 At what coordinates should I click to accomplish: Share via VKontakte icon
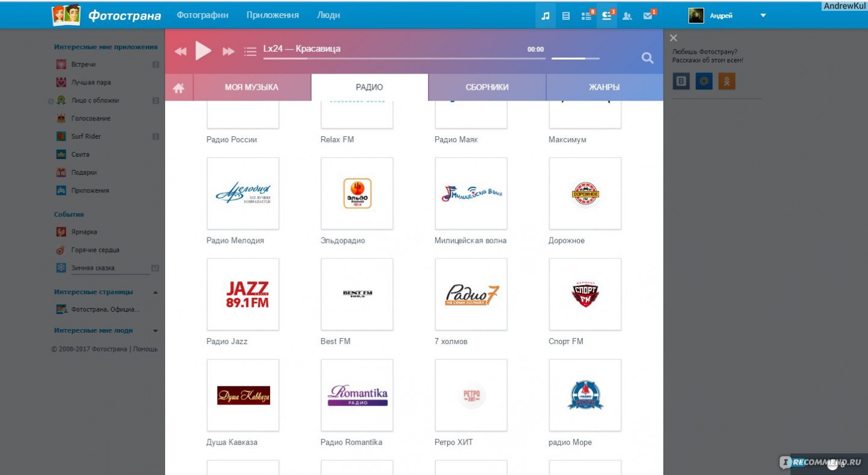(x=681, y=81)
